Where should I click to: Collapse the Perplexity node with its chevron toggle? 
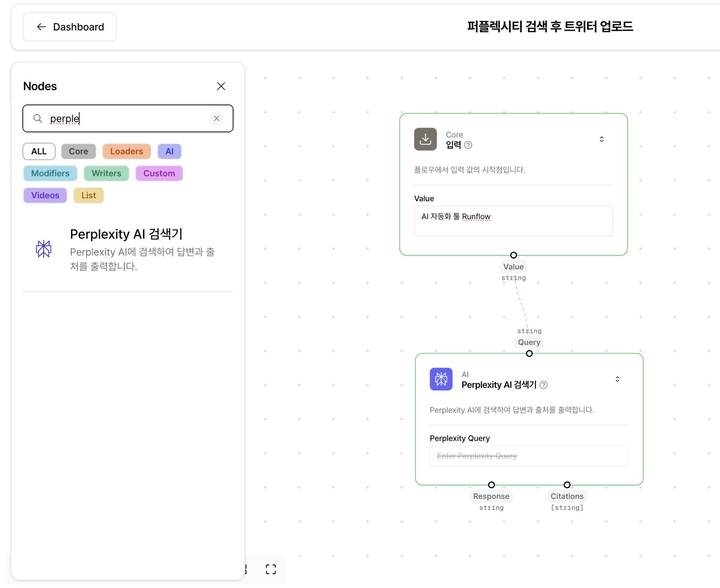pos(617,379)
